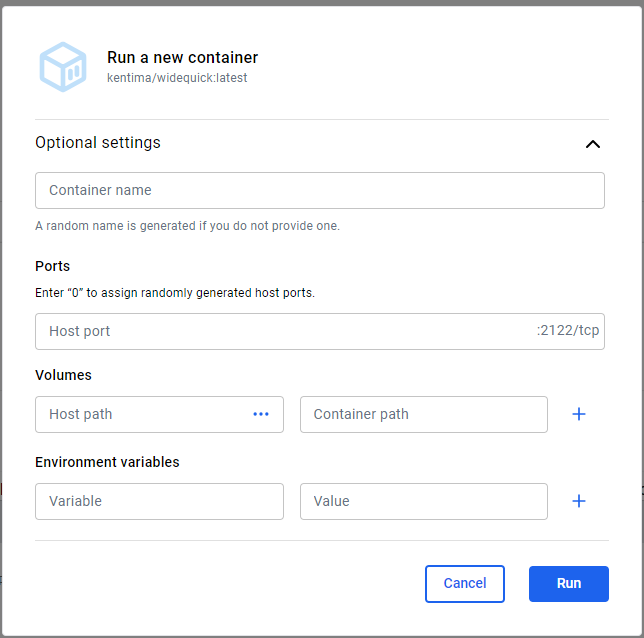
Task: Collapse Optional settings using the chevron
Action: pyautogui.click(x=593, y=144)
